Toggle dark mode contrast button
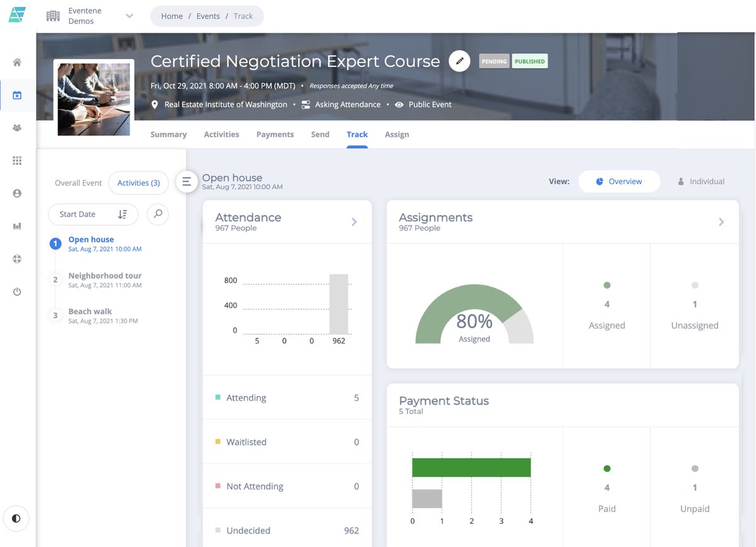This screenshot has width=756, height=547. point(16,519)
